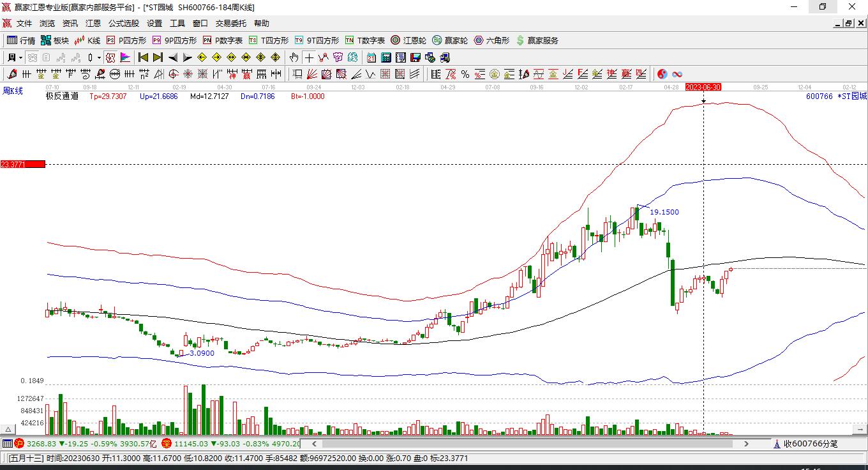Click the red fan lines drawing tool
868x470 pixels.
[312, 74]
